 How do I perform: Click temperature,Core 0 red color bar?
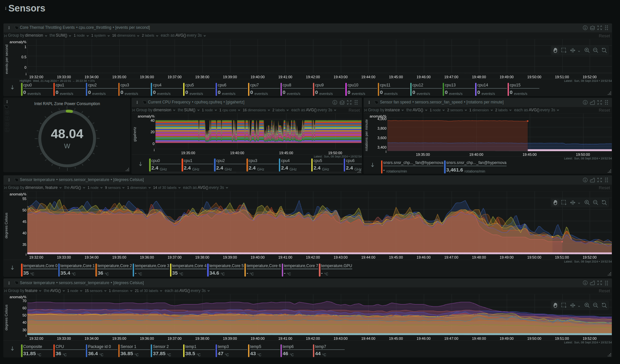(x=22, y=270)
